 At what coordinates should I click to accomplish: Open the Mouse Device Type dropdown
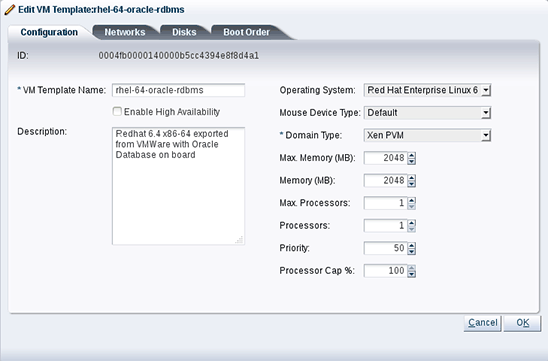pos(427,113)
